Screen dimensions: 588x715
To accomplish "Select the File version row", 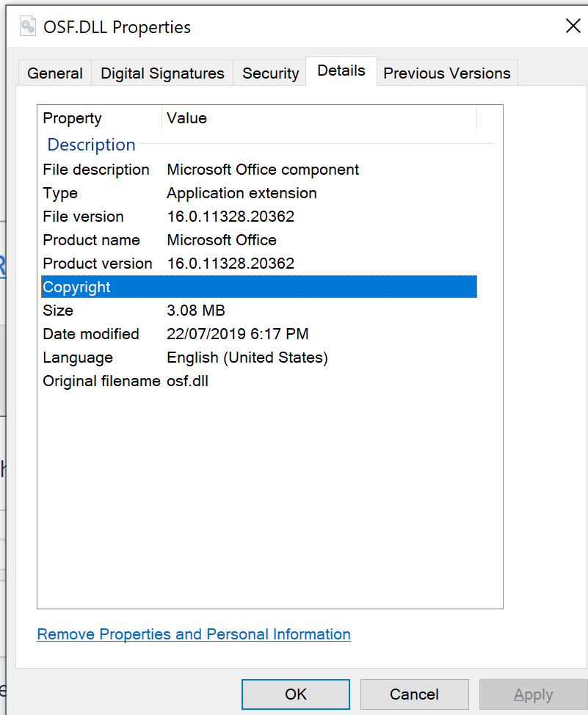I will click(x=259, y=217).
